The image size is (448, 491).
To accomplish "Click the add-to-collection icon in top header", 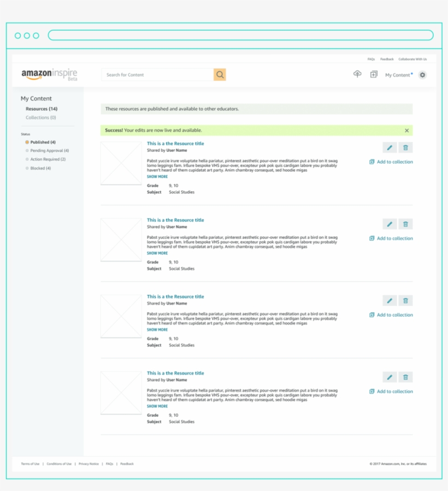I will (x=374, y=74).
